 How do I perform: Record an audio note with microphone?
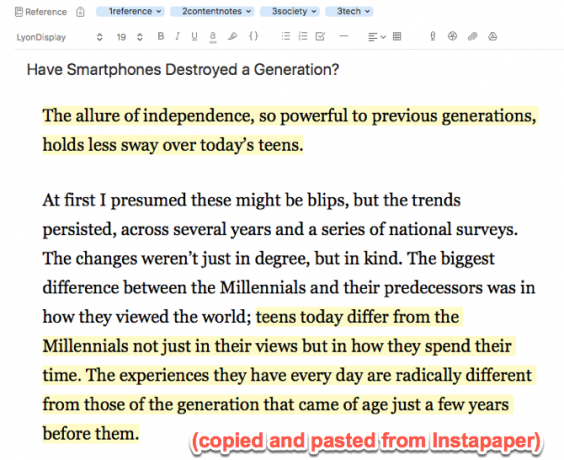pyautogui.click(x=433, y=36)
